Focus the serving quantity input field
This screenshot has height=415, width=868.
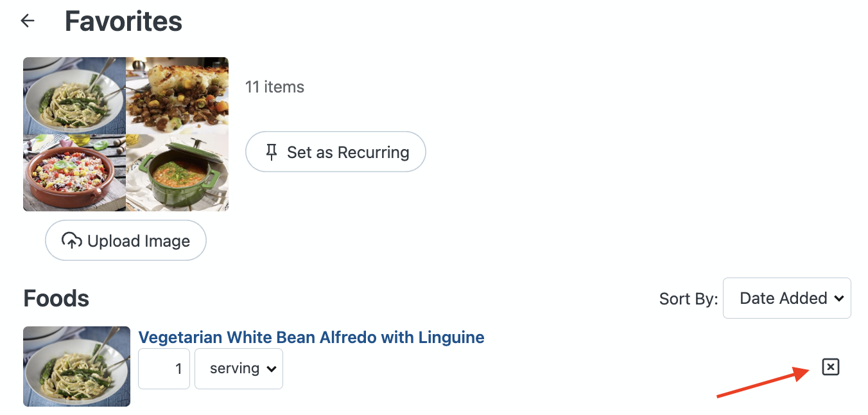(164, 369)
